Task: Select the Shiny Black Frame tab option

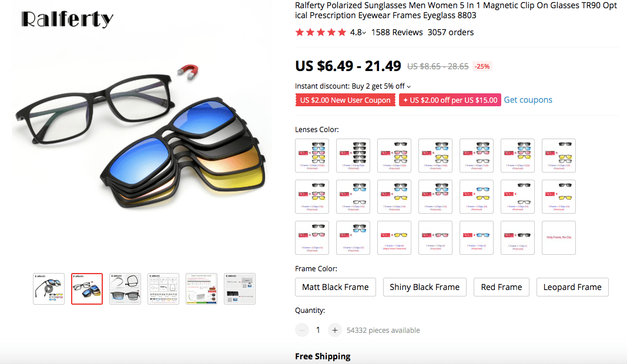Action: (424, 287)
